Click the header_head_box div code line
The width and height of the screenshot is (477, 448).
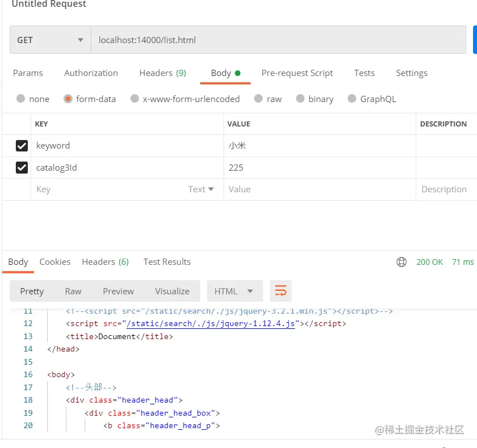(x=152, y=413)
